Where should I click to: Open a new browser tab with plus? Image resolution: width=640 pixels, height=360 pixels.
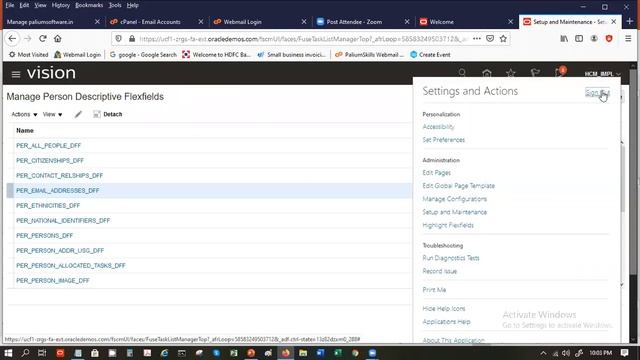[x=630, y=22]
